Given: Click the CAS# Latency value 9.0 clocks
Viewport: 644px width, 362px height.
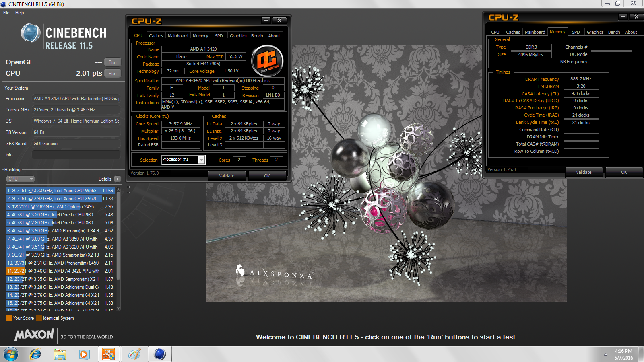Looking at the screenshot, I should click(581, 93).
